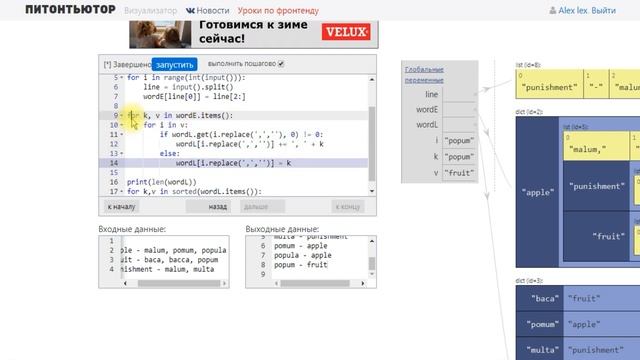Collapse the else block on line 13
The height and width of the screenshot is (360, 640).
pos(122,153)
